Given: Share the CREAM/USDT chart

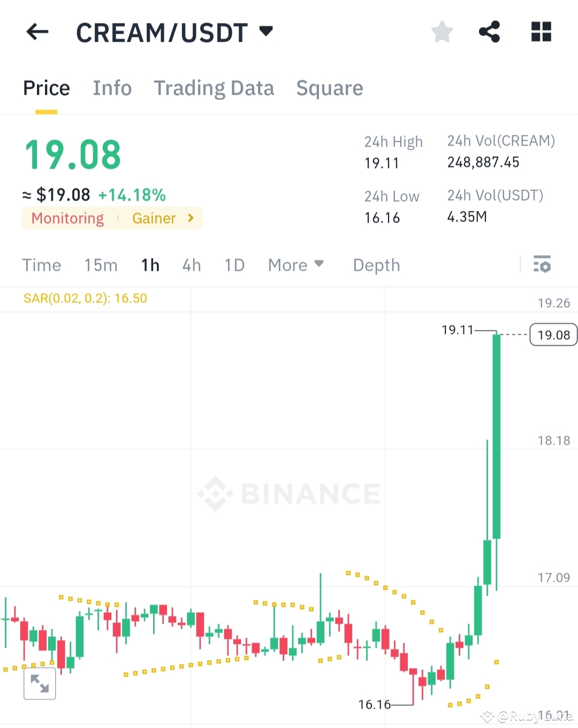Looking at the screenshot, I should pyautogui.click(x=489, y=32).
